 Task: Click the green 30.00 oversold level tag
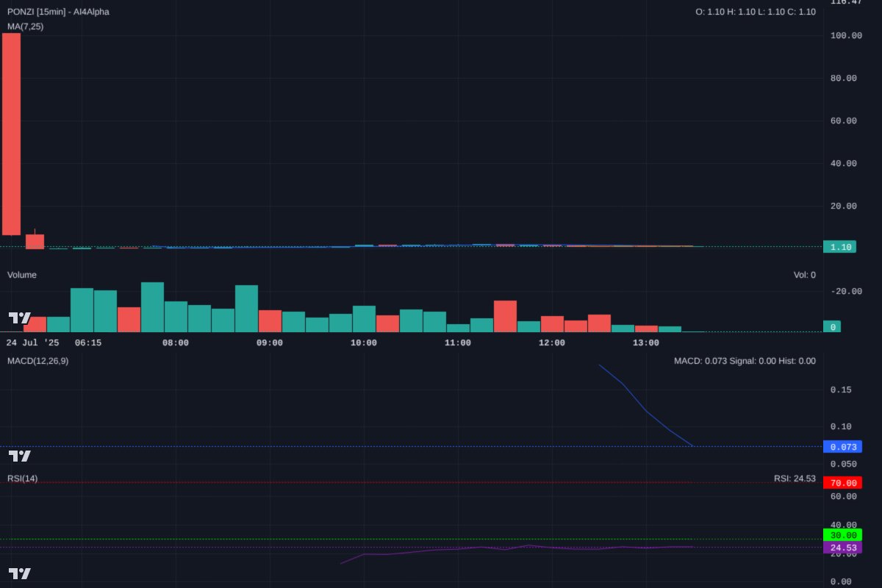click(842, 535)
